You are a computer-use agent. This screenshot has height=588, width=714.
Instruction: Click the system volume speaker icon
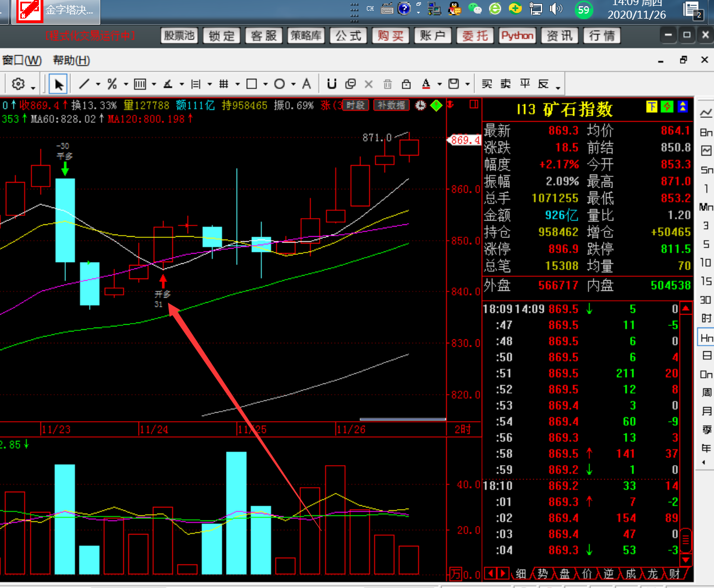[x=556, y=8]
